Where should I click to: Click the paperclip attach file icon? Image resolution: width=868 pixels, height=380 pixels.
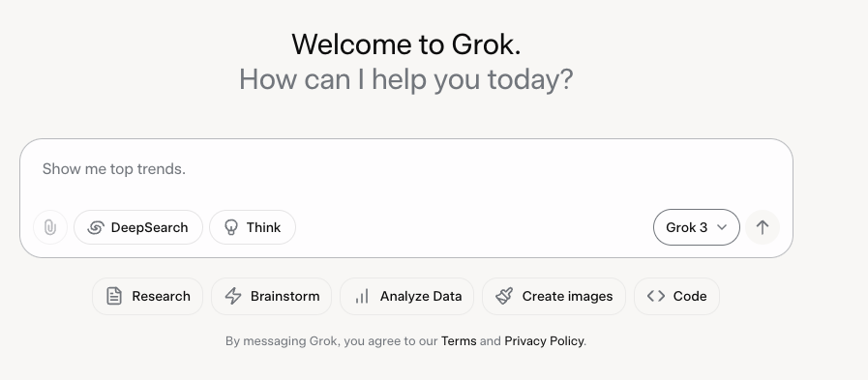(49, 227)
